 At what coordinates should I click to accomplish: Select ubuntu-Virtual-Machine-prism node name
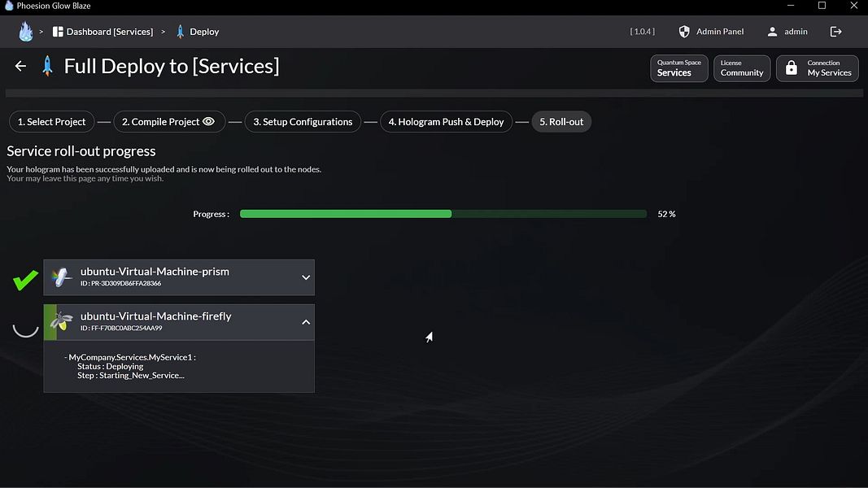pos(155,271)
